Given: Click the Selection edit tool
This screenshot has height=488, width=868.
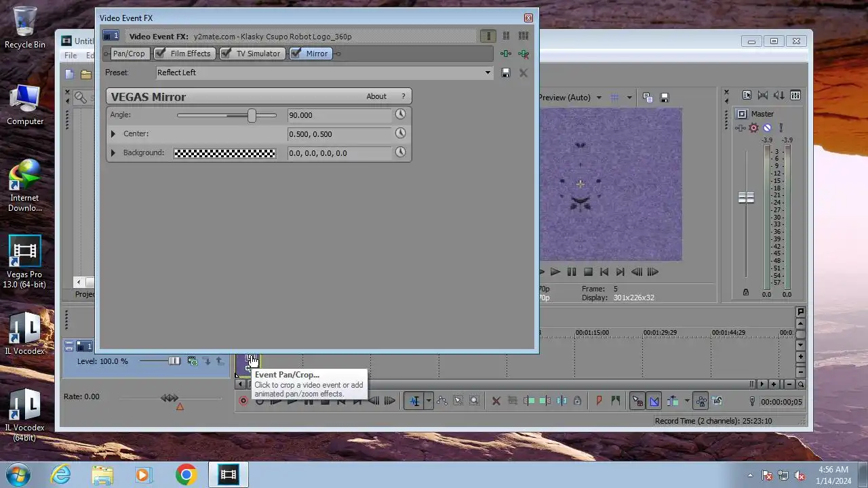Looking at the screenshot, I should 458,401.
